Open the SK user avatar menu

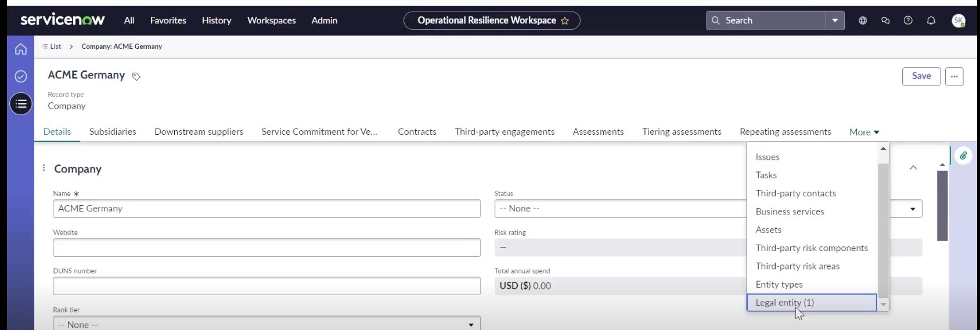(959, 20)
